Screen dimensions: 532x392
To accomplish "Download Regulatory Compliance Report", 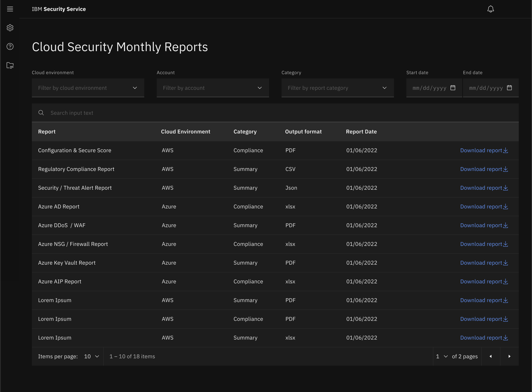I will 484,169.
